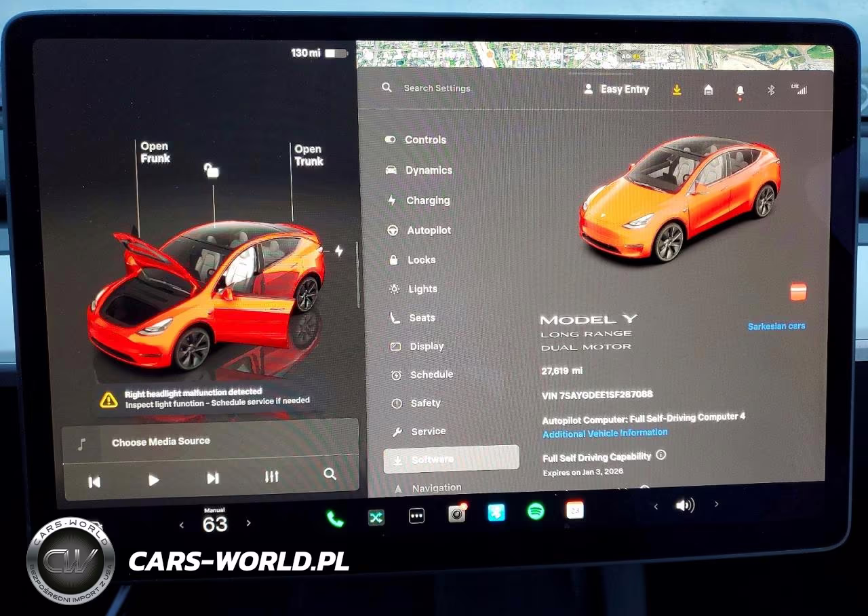
Task: Tap the map strip above the settings panel
Action: pyautogui.click(x=595, y=56)
